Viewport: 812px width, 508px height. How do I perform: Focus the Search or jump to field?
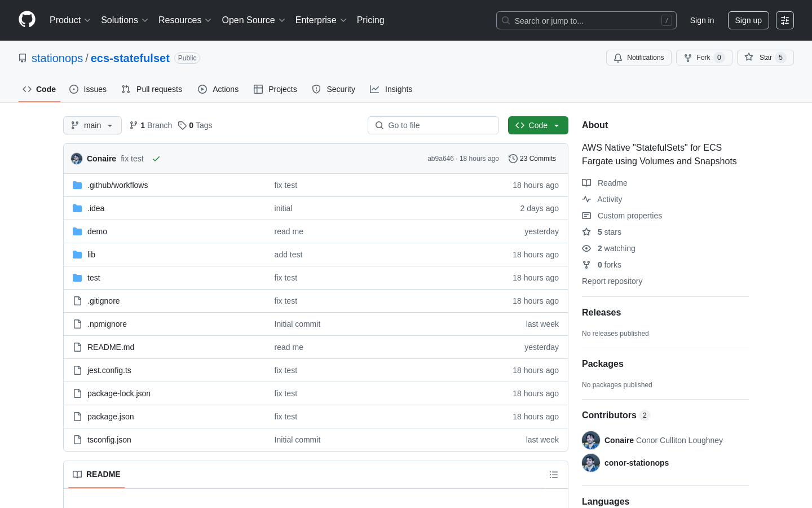(x=586, y=20)
